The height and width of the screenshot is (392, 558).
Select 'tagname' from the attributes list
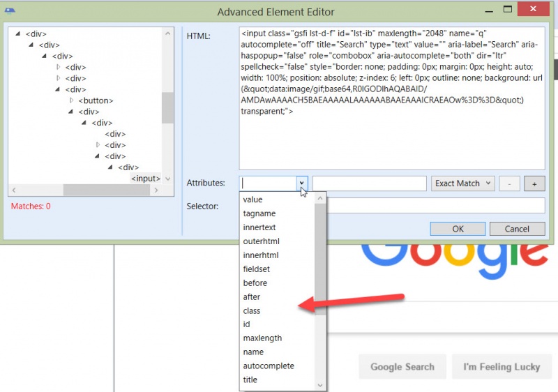point(259,213)
